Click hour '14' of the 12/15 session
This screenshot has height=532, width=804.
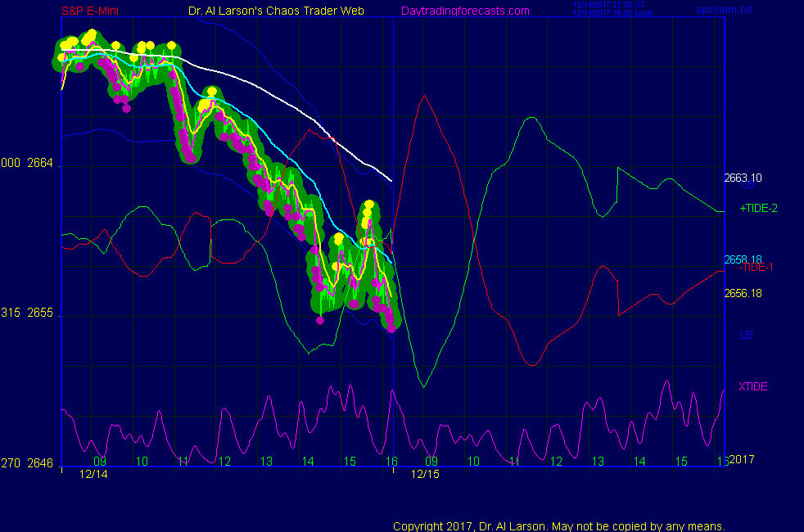(x=639, y=462)
